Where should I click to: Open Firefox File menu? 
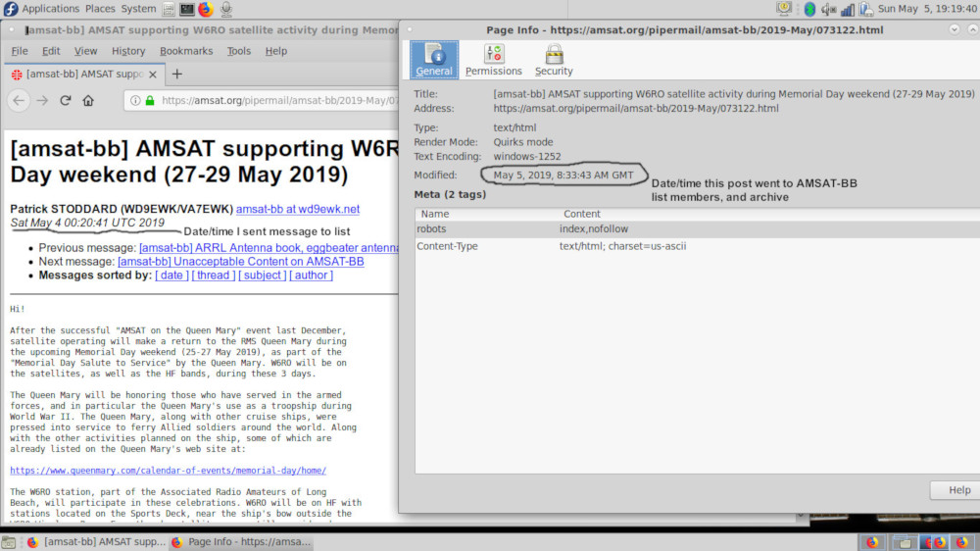(x=20, y=51)
